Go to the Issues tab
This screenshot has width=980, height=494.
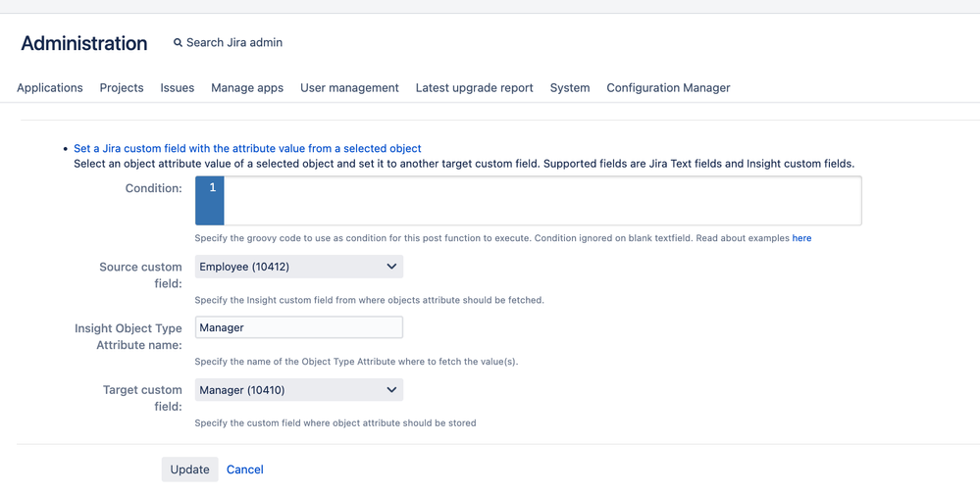pos(178,88)
